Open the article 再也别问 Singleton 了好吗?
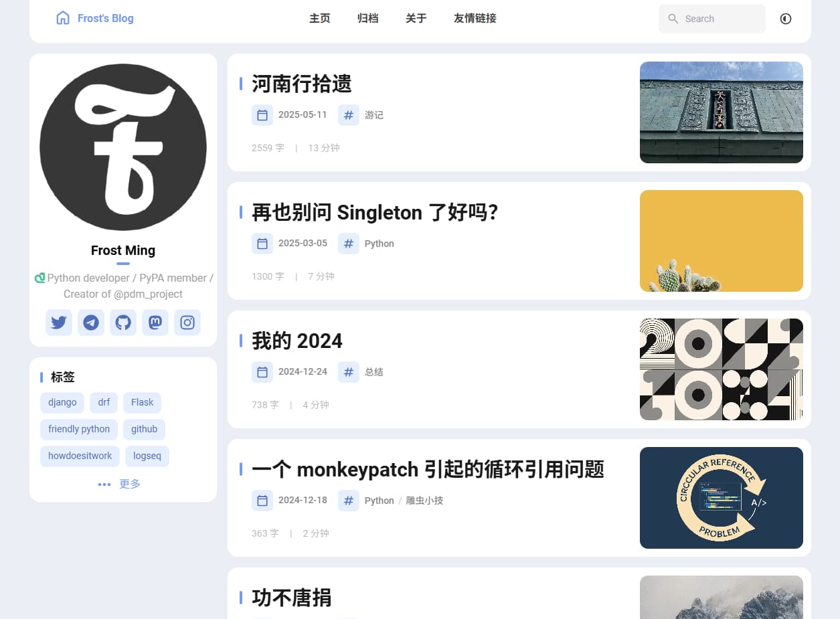 [x=375, y=213]
